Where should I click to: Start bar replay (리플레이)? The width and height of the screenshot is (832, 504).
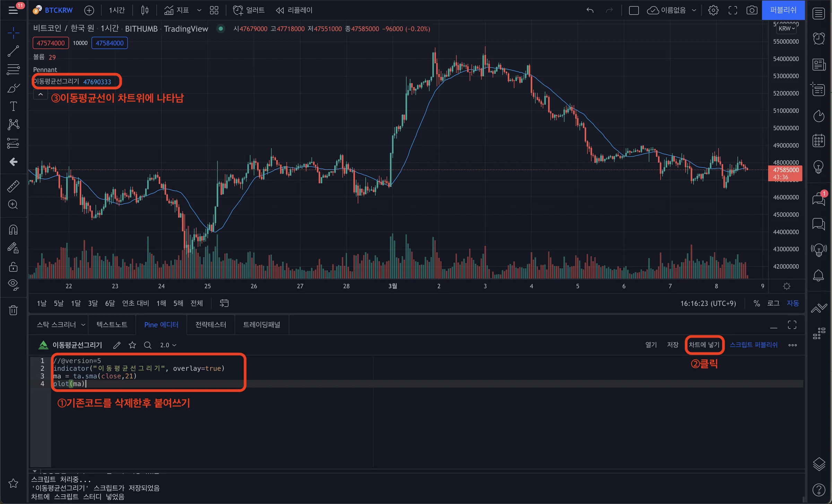point(294,10)
